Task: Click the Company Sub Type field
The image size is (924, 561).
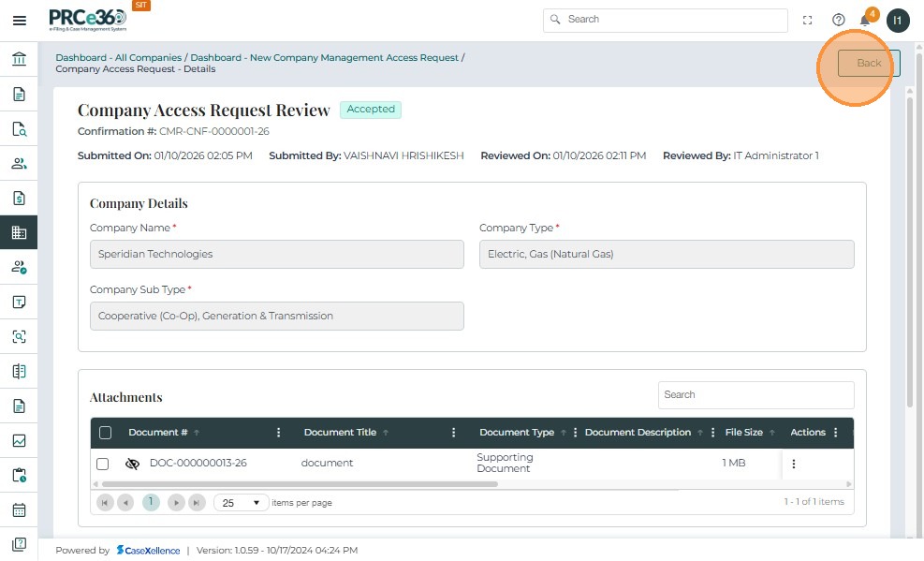Action: pos(277,316)
